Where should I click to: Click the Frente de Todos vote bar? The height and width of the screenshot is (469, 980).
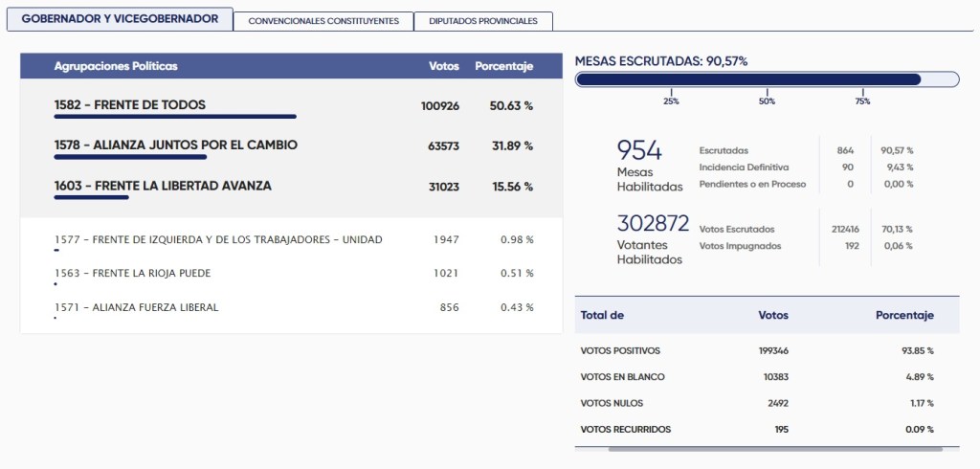pyautogui.click(x=175, y=117)
